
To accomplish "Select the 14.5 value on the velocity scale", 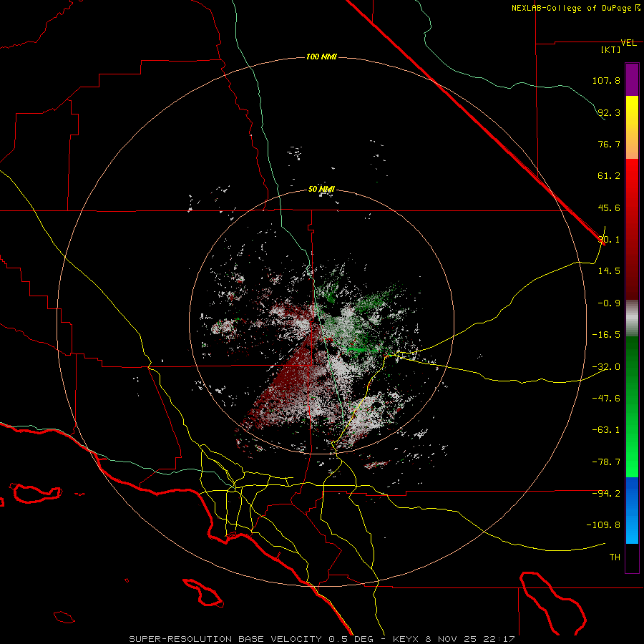I will click(x=609, y=271).
